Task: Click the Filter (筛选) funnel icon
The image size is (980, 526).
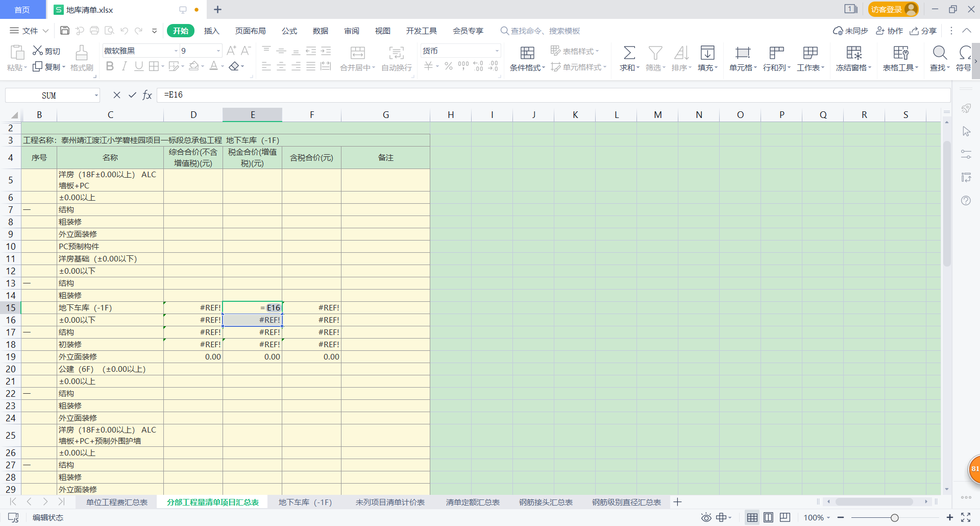Action: click(655, 53)
